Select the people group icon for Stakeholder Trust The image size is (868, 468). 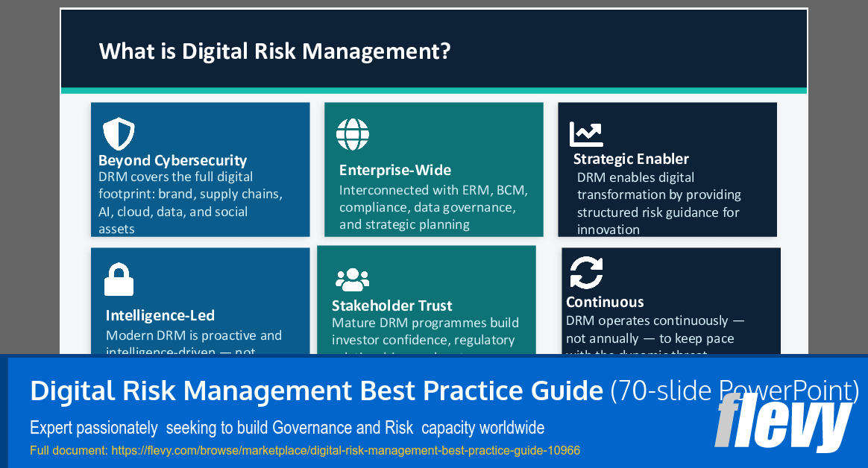point(351,278)
